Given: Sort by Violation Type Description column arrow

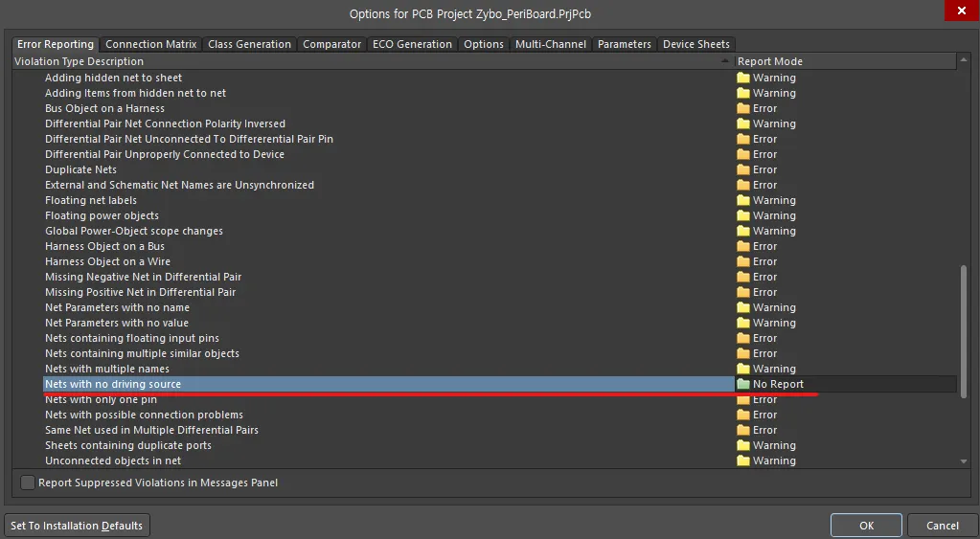Looking at the screenshot, I should coord(725,61).
